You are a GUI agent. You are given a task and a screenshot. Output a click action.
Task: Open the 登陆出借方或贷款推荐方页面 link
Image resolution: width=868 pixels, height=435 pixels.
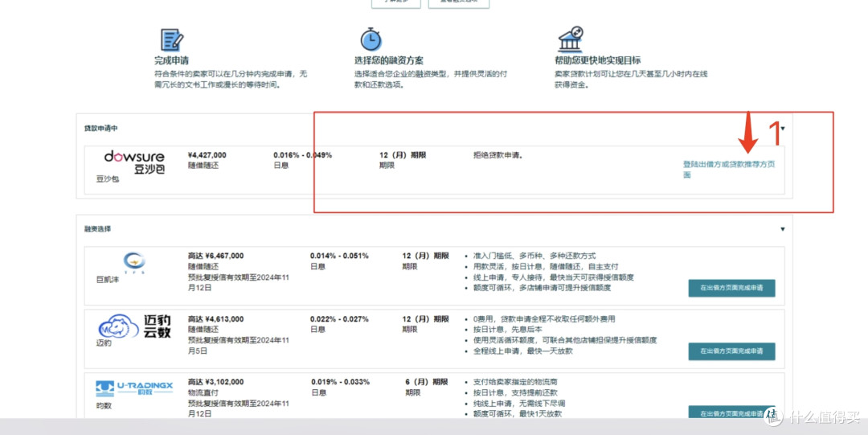tap(728, 170)
